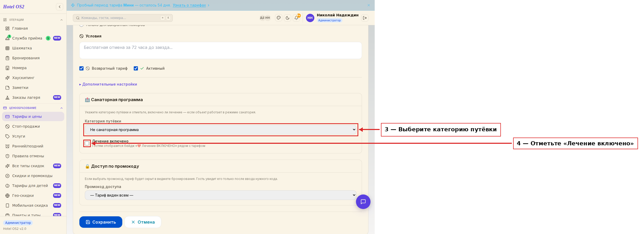Collapse sidebar with chevron button
Image resolution: width=644 pixels, height=234 pixels.
click(60, 7)
